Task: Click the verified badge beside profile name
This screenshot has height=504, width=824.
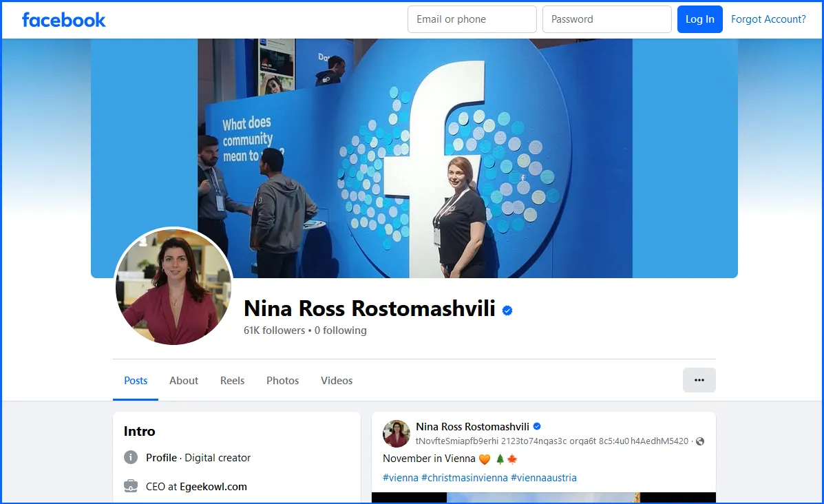Action: tap(507, 311)
